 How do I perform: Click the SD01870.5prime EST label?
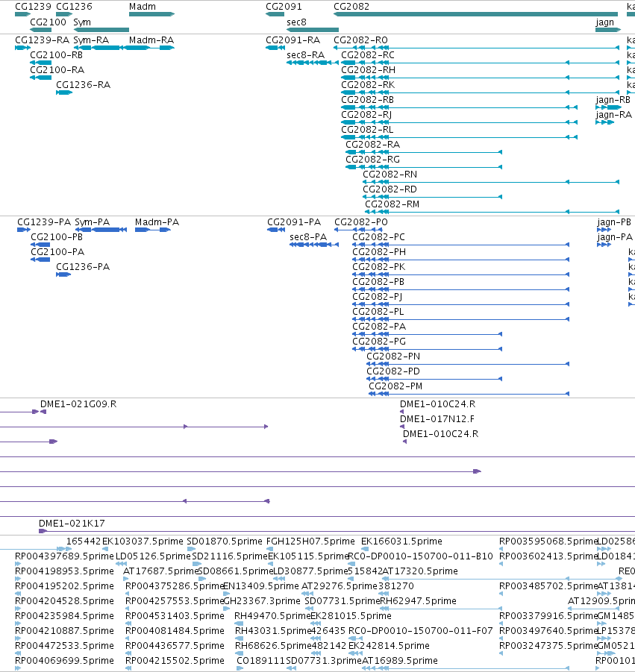point(225,541)
